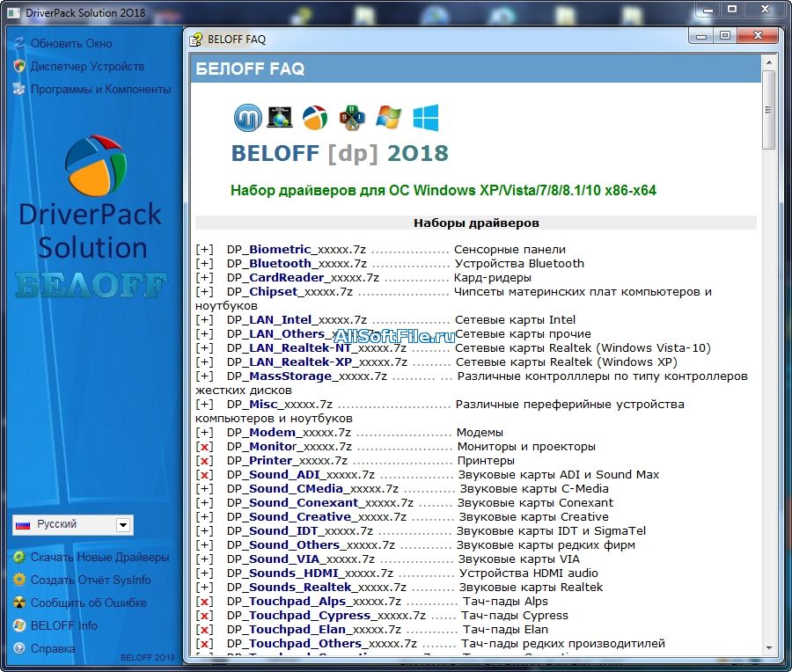Click the BELOFF FAQ window title icon
This screenshot has height=672, width=792.
click(x=195, y=40)
